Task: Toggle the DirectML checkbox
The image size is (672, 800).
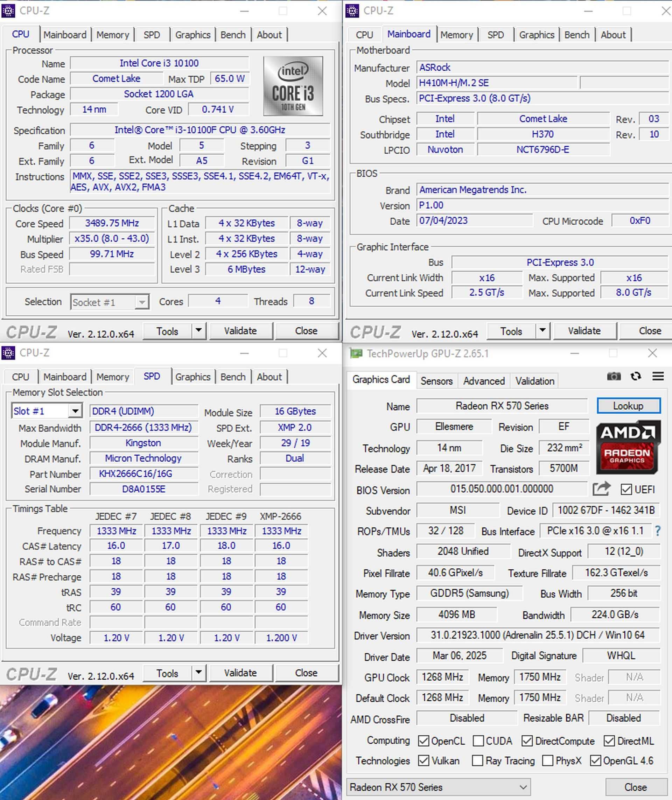Action: [609, 741]
